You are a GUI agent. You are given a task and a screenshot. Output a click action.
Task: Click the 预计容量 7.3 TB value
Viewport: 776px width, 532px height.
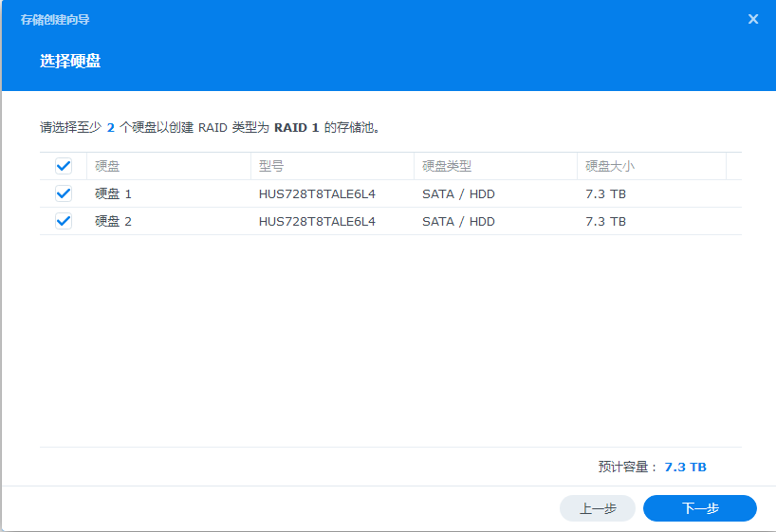pos(685,467)
